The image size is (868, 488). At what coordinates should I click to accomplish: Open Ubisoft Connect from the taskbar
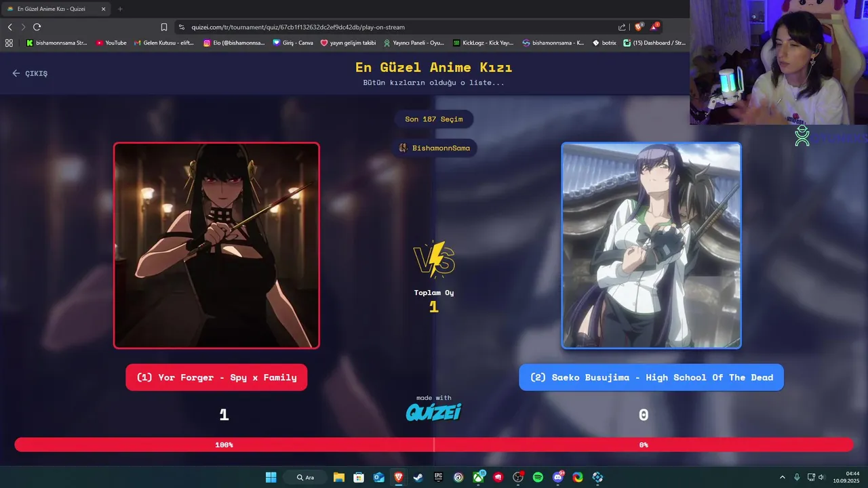coord(458,477)
